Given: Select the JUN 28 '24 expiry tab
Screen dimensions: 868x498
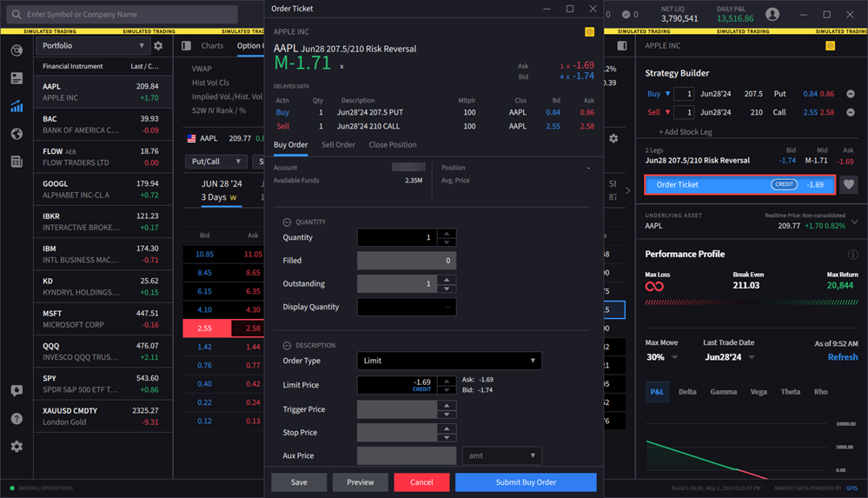Looking at the screenshot, I should (222, 190).
